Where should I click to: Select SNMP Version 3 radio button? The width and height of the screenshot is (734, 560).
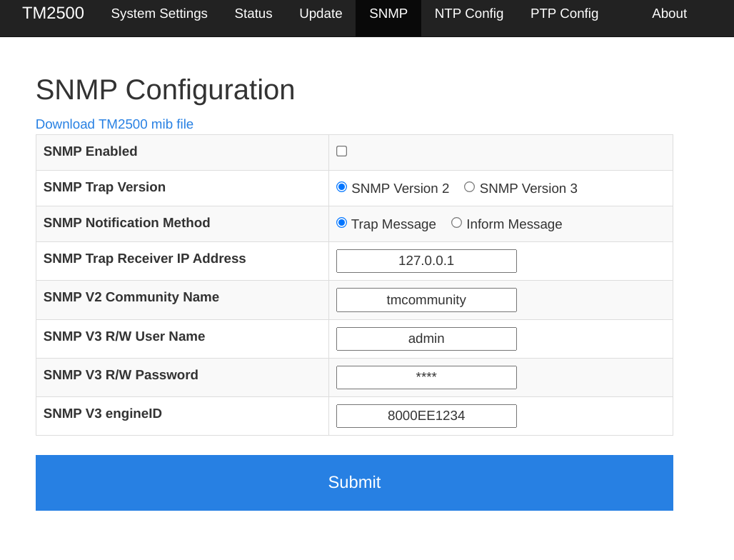tap(469, 187)
